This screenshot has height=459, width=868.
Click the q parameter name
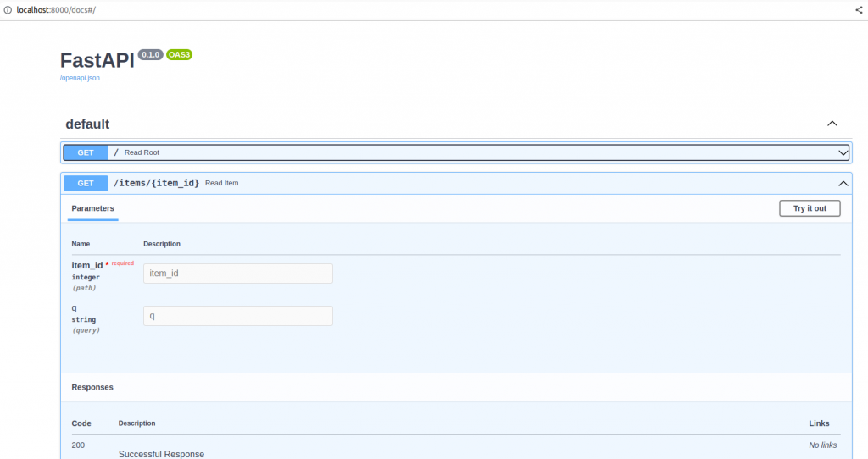(x=75, y=308)
